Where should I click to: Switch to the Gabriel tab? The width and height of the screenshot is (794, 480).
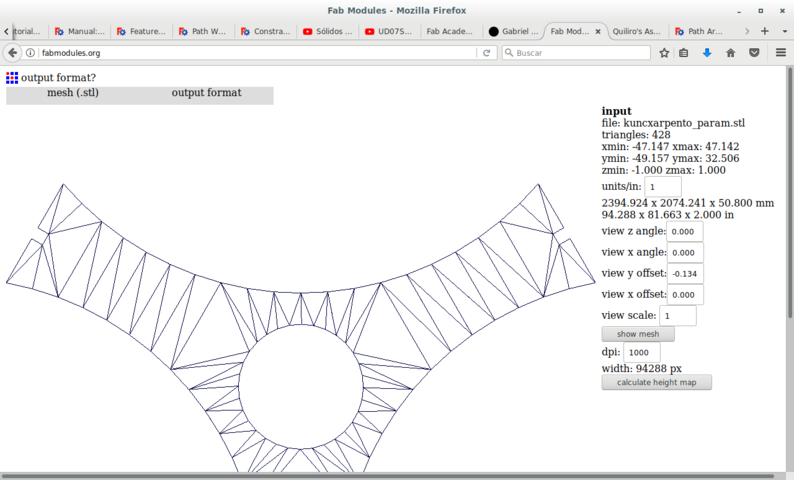(513, 31)
